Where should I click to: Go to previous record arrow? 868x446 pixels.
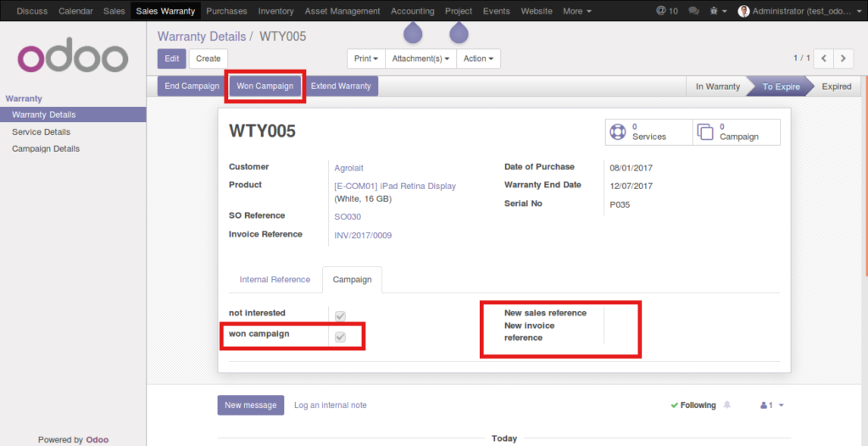pos(824,59)
